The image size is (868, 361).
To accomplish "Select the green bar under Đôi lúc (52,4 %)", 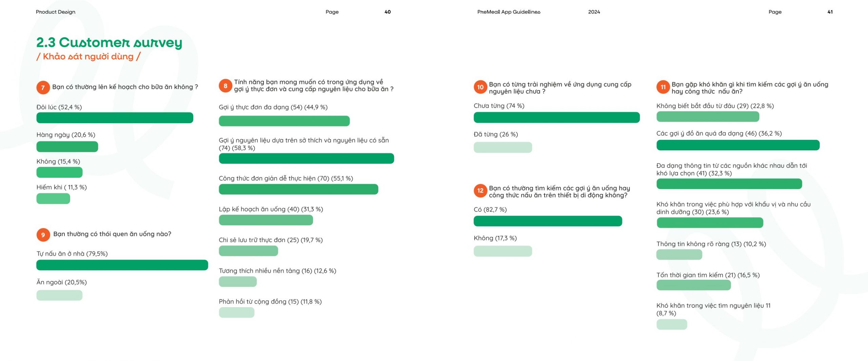I will point(115,118).
